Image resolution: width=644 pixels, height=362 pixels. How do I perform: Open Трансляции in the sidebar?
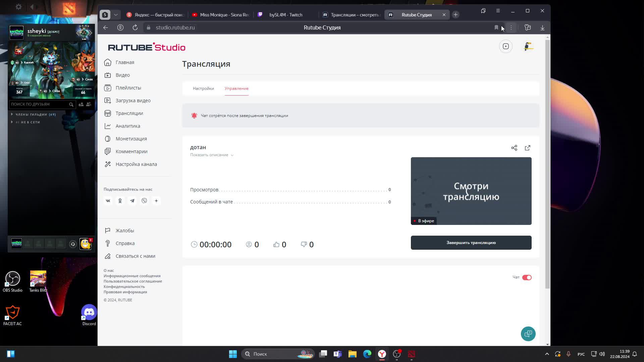coord(129,113)
